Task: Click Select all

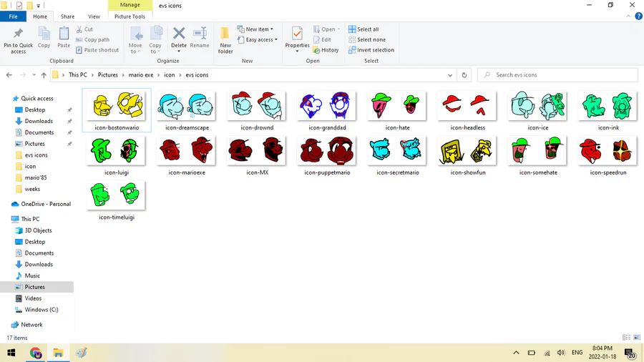Action: pyautogui.click(x=364, y=29)
